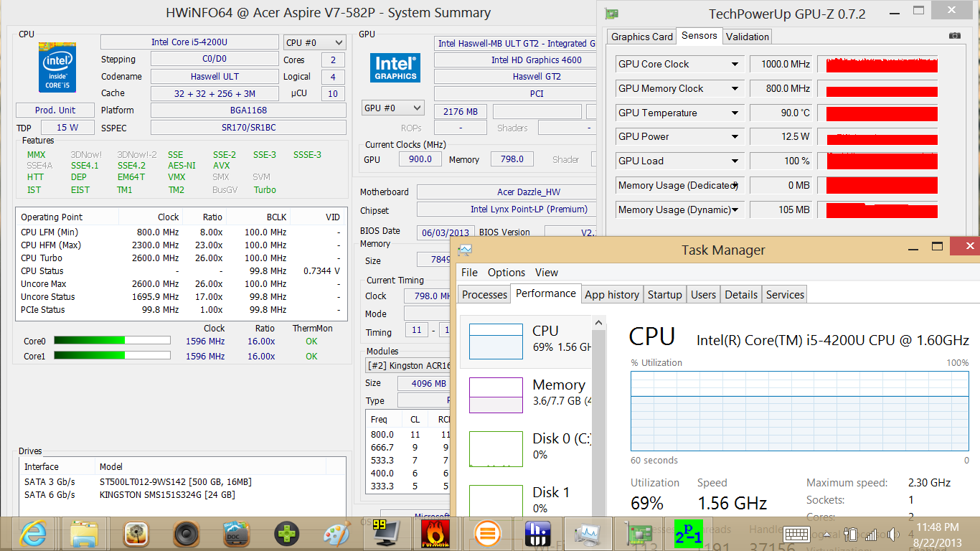Screen dimensions: 980x551
Task: Click the GPU Temperature red sensor graph
Action: (882, 113)
